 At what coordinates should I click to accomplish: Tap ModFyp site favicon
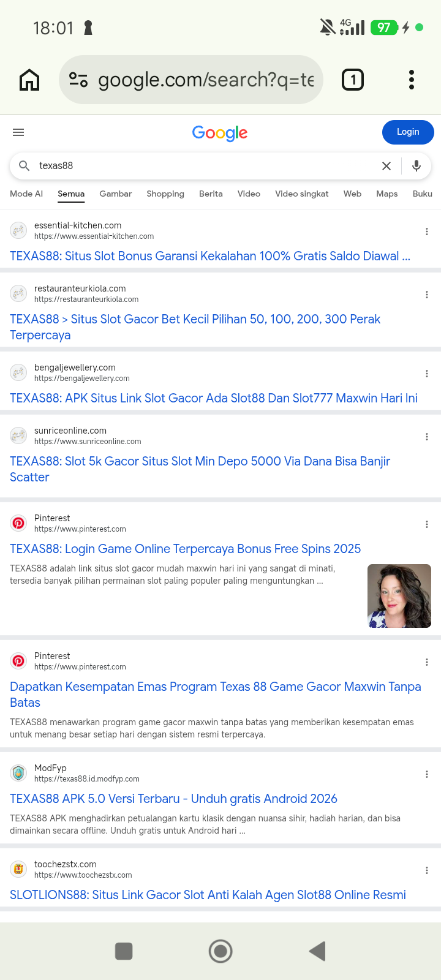click(18, 773)
